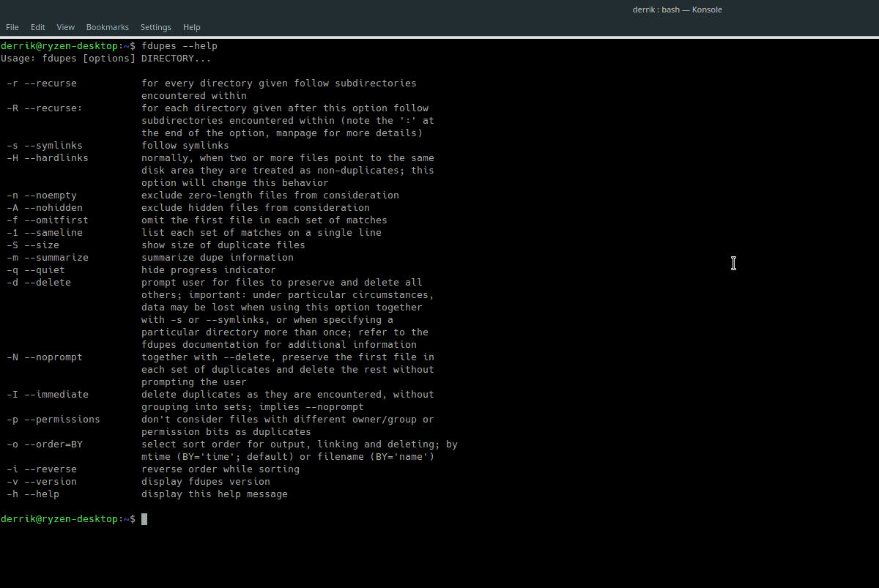Viewport: 879px width, 588px height.
Task: Click 'permission bits as duplicates' line
Action: [226, 432]
